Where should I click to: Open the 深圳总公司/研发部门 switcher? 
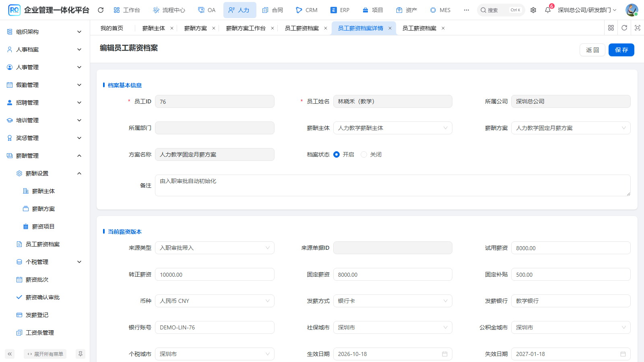[x=587, y=10]
